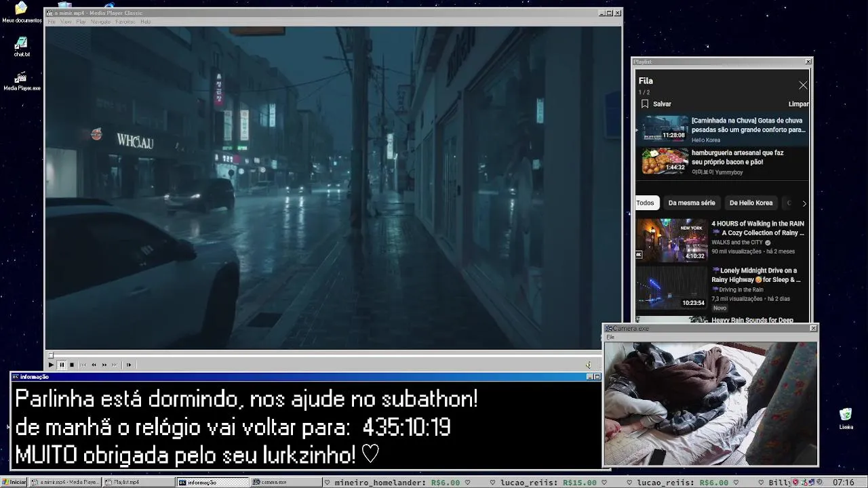Open Lonely Midnight Drive video thumbnail
Viewport: 868px width, 488px height.
point(671,287)
